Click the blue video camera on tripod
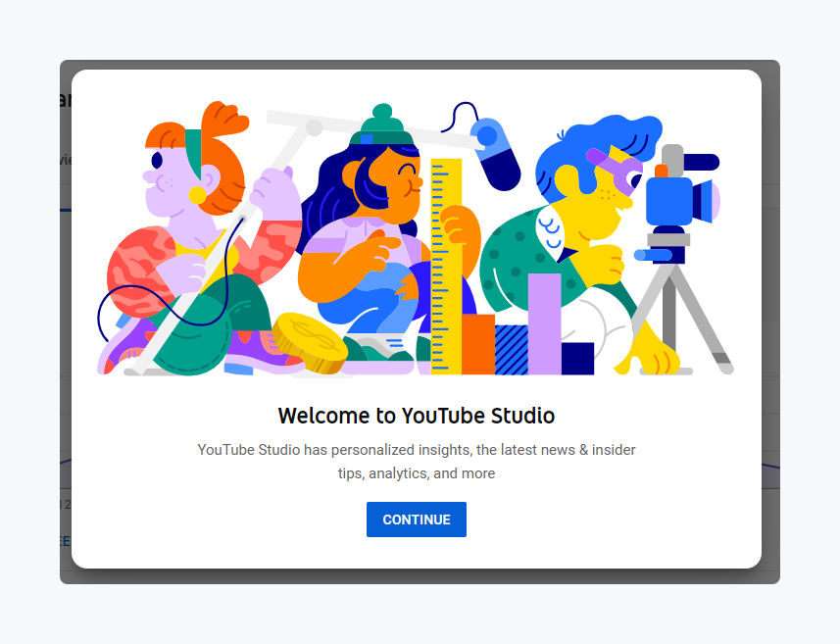The width and height of the screenshot is (840, 644). click(674, 199)
